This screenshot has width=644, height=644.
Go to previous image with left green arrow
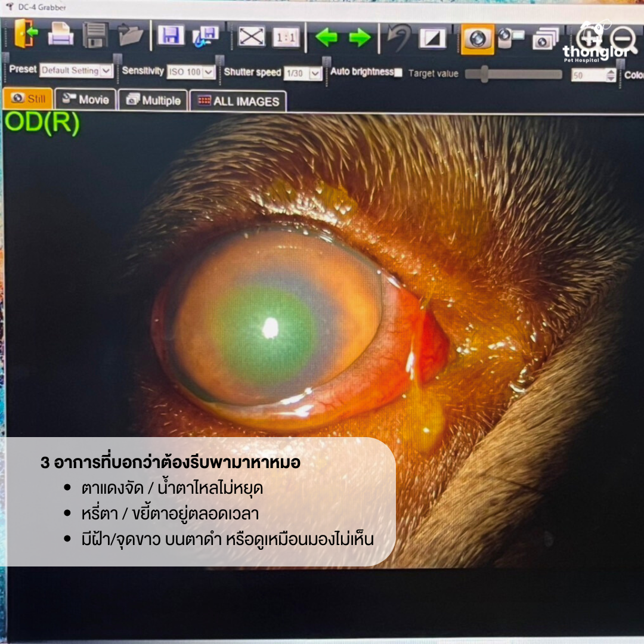(x=326, y=38)
